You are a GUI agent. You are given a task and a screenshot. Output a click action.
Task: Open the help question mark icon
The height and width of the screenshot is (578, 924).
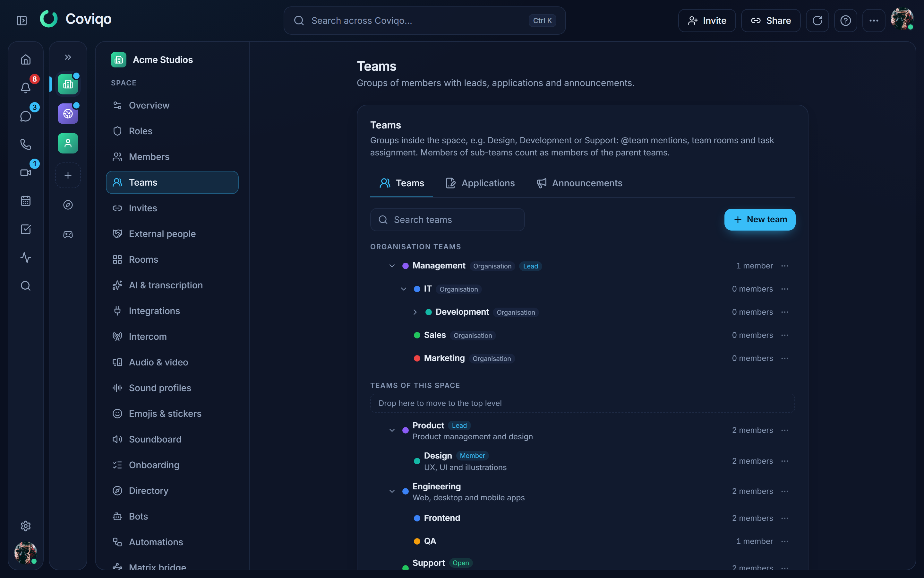[845, 20]
